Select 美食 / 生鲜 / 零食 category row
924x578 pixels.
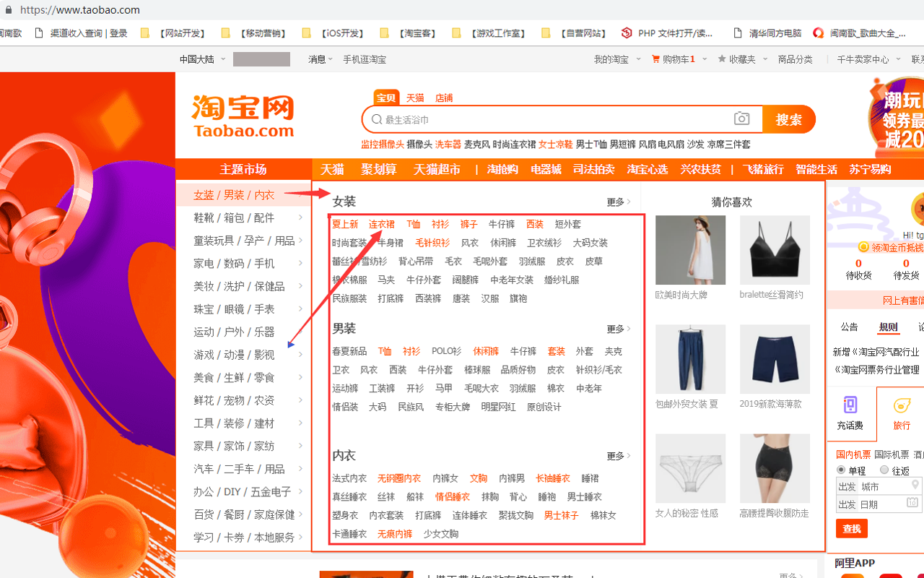tap(243, 377)
